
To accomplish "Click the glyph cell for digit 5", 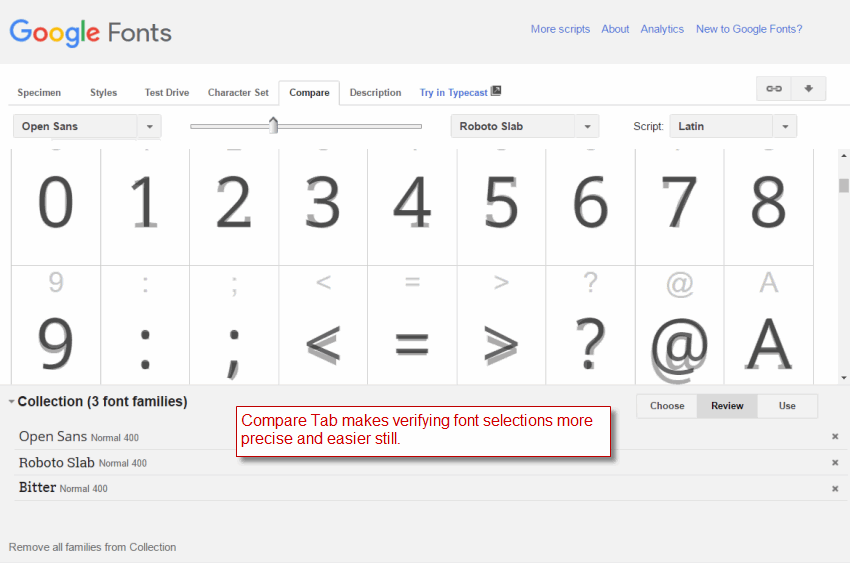I will click(x=501, y=207).
